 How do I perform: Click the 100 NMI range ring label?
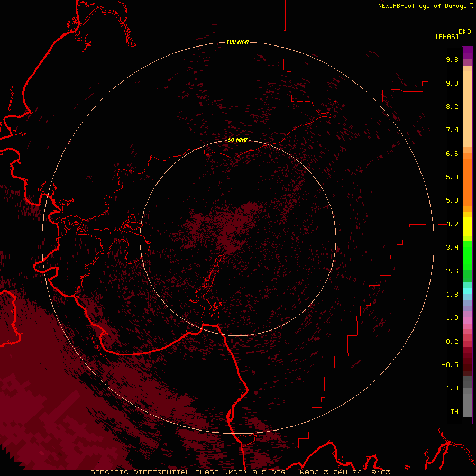(x=237, y=42)
